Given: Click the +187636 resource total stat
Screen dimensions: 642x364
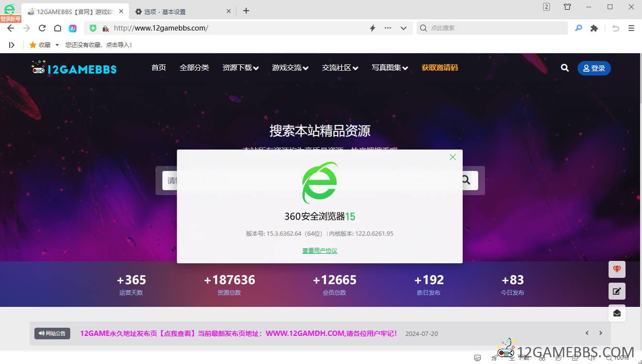Looking at the screenshot, I should pos(229,285).
